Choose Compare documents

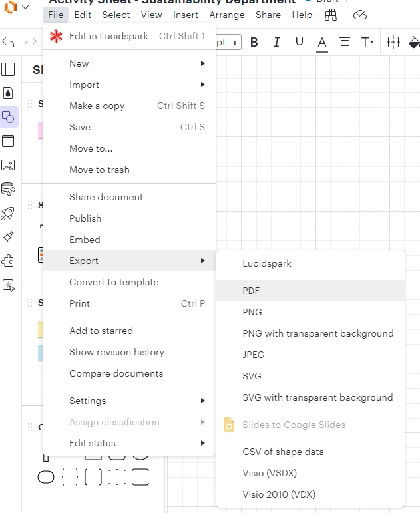(x=129, y=373)
